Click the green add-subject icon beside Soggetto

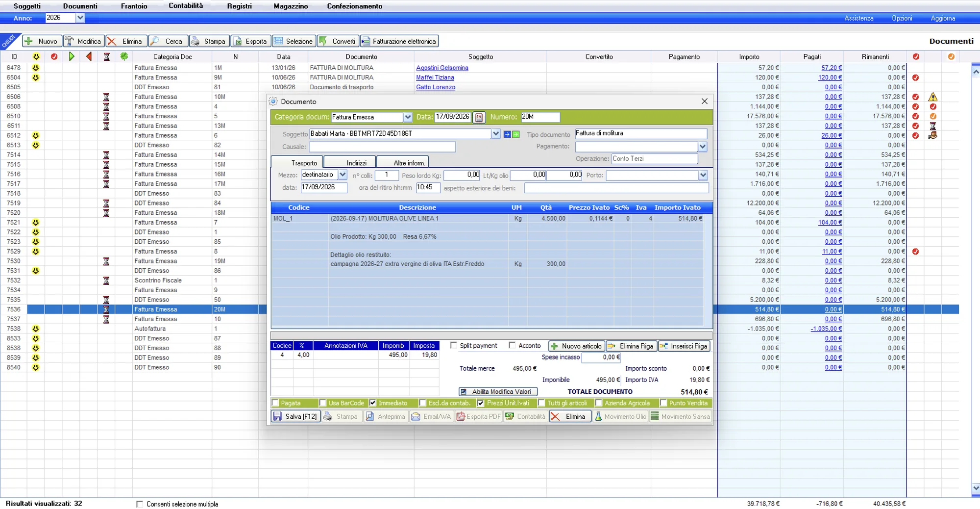(x=515, y=134)
